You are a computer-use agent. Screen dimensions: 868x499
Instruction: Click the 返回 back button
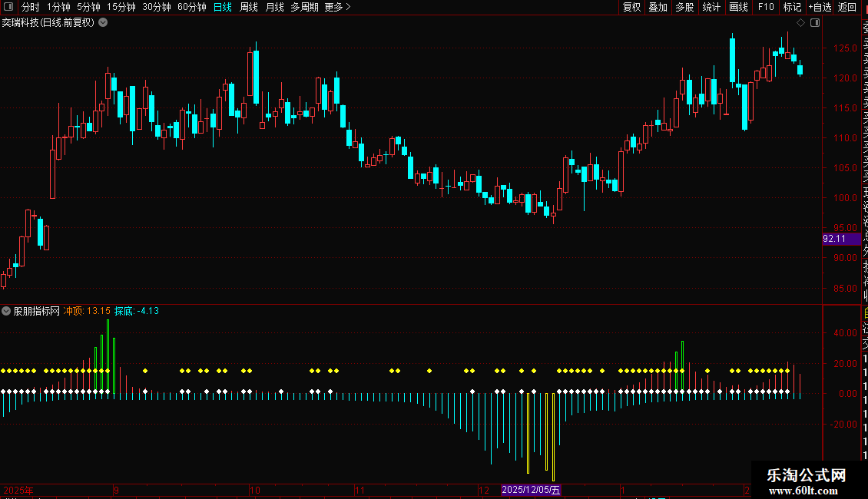(x=847, y=7)
